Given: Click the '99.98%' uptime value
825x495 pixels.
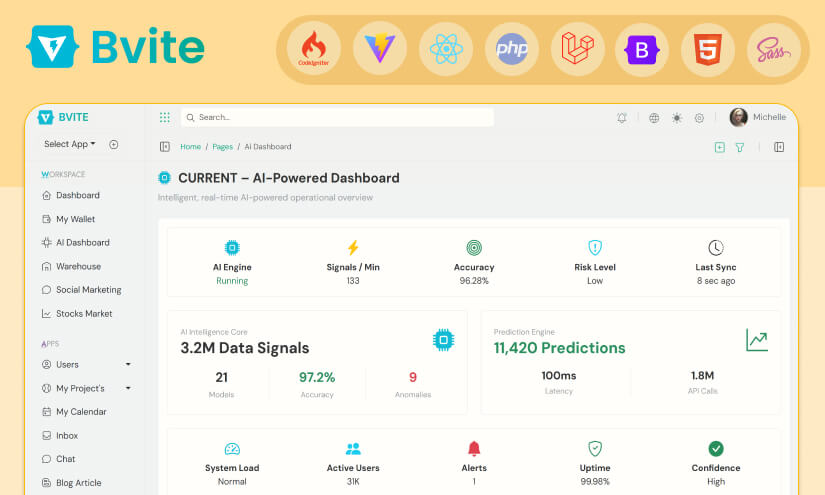Looking at the screenshot, I should [595, 481].
